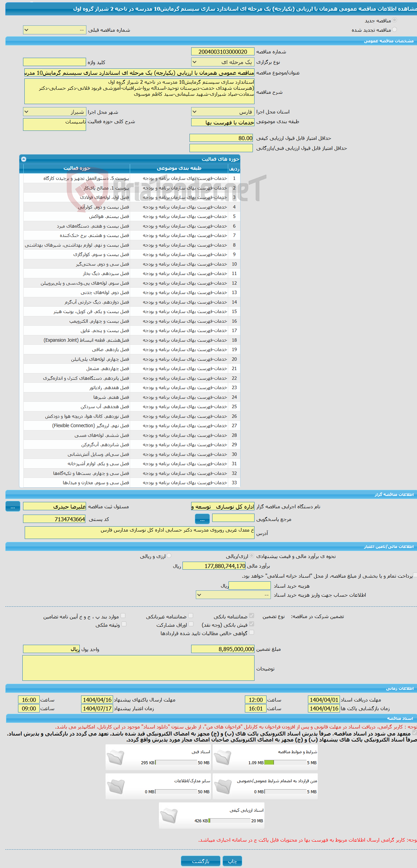The height and width of the screenshot is (868, 417).
Task: Click the ellipsis button beside response authority
Action: pos(202,519)
